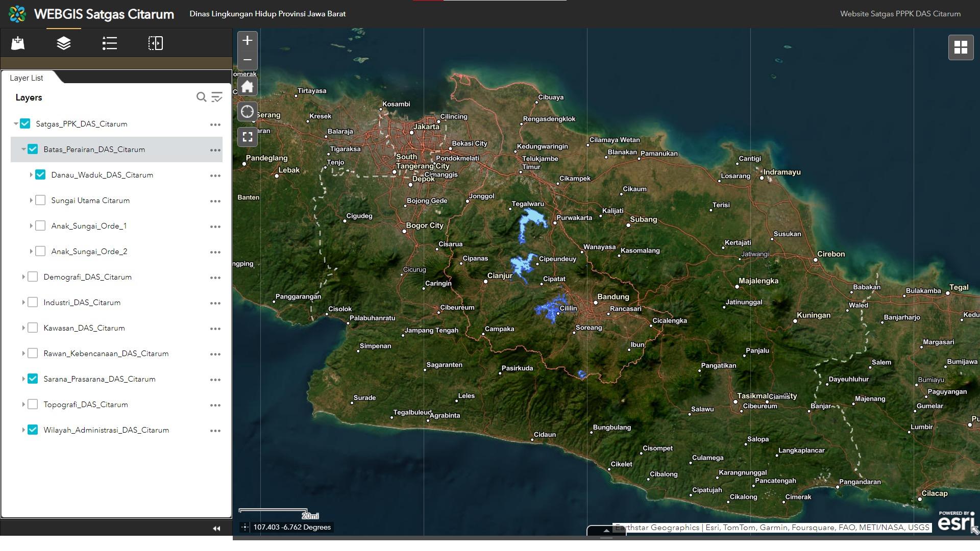Check the Topografi_DAS_Citarum layer
The height and width of the screenshot is (551, 980).
[33, 405]
